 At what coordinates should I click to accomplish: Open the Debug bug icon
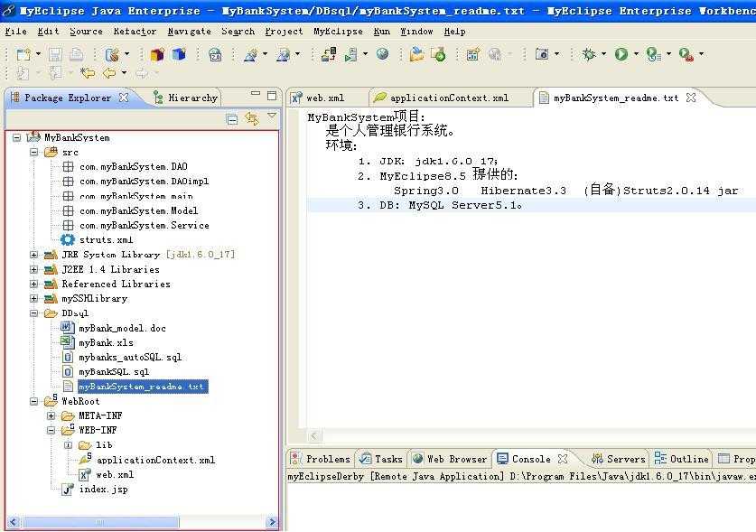(589, 54)
